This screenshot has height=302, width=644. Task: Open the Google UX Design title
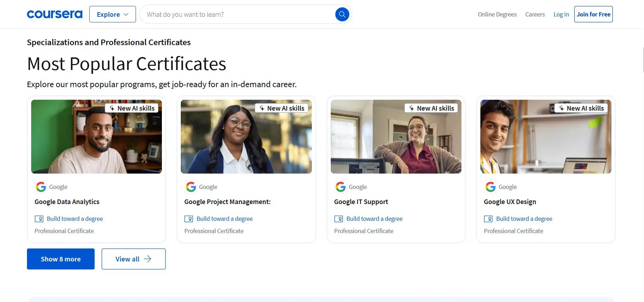click(x=510, y=202)
